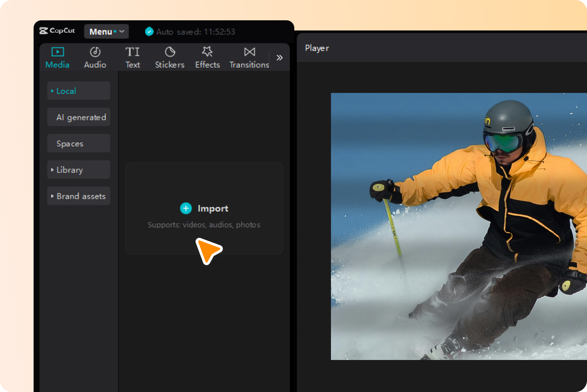The height and width of the screenshot is (392, 587).
Task: Click the double-chevron overflow for more panels
Action: pos(279,57)
